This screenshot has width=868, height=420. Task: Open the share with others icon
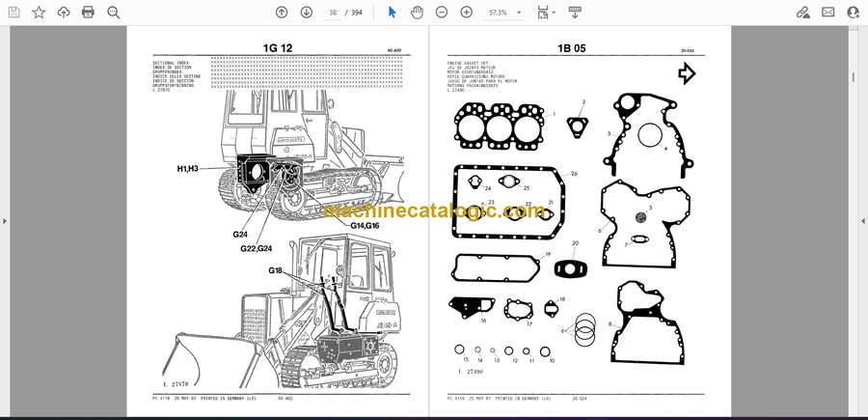coord(854,13)
